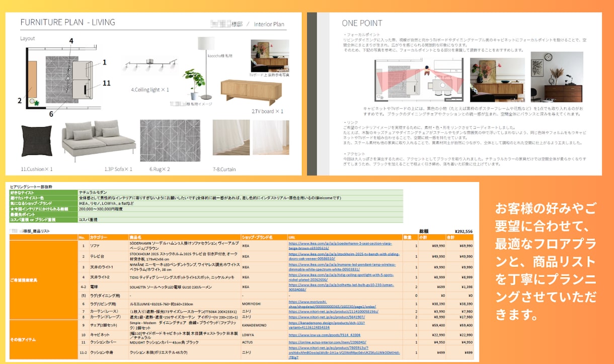Click the total amount ¥292,556 cell
Viewport: 614px width, 364px height.
click(463, 232)
